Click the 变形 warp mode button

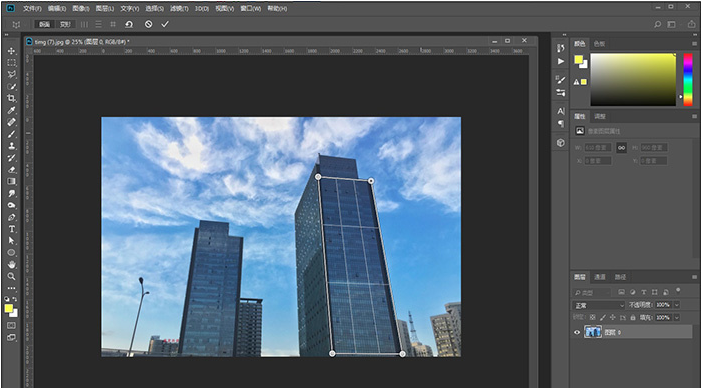coord(66,25)
